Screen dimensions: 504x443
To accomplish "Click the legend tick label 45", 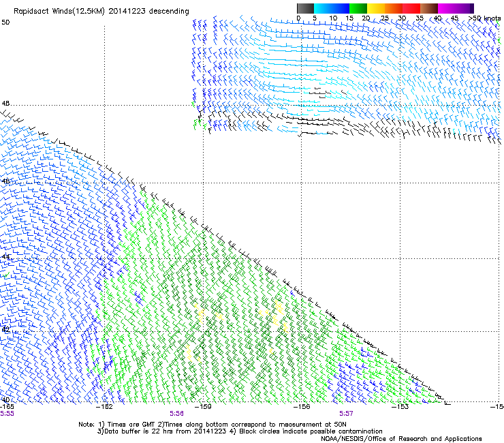I will pyautogui.click(x=454, y=18).
